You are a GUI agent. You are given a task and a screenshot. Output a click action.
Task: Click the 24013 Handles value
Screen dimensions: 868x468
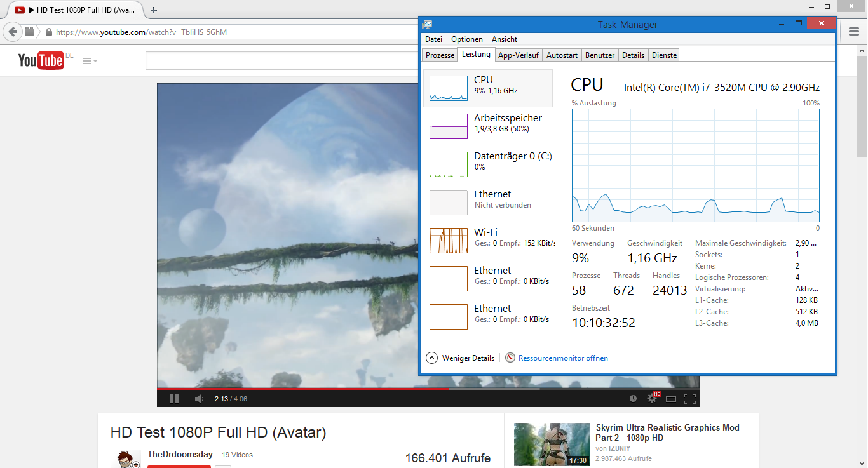(670, 290)
